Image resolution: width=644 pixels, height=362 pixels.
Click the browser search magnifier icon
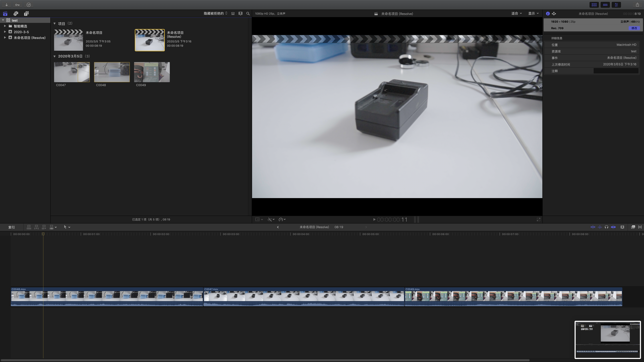coord(248,13)
